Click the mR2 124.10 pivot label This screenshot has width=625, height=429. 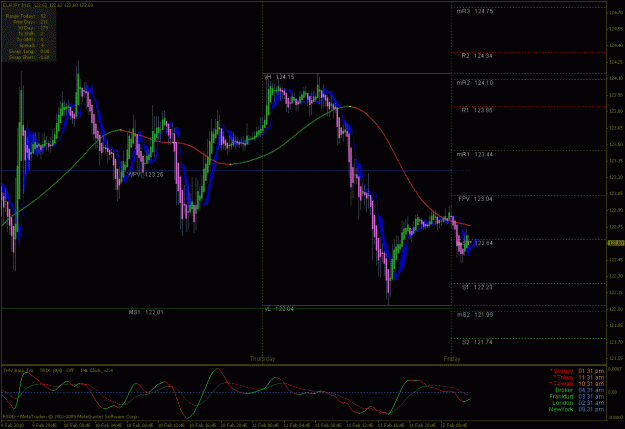(x=475, y=83)
